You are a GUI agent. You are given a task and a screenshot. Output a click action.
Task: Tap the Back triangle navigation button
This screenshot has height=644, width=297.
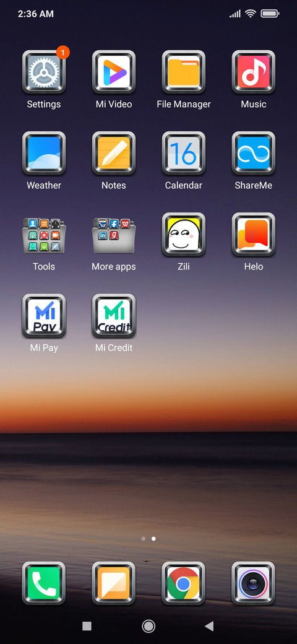point(209,626)
